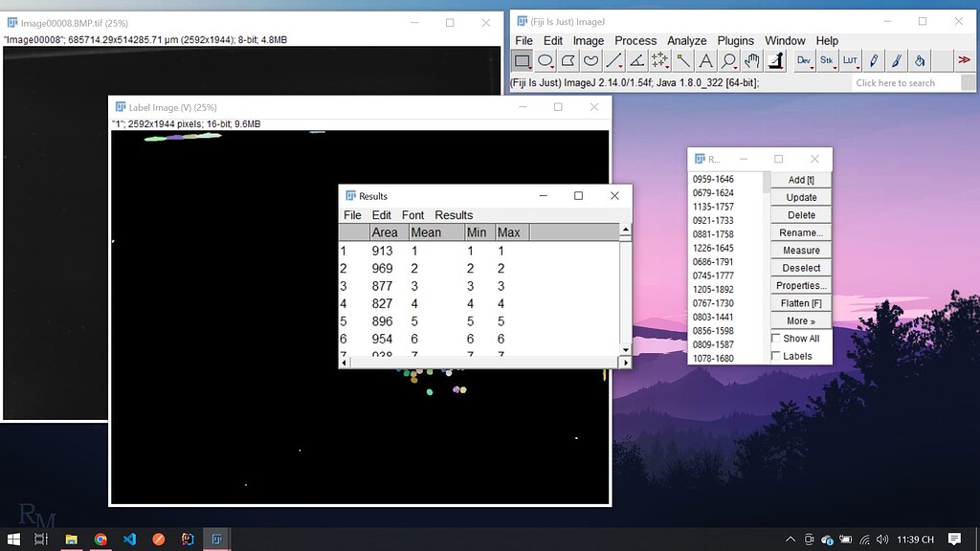Click the Flatten [F] button

point(800,302)
